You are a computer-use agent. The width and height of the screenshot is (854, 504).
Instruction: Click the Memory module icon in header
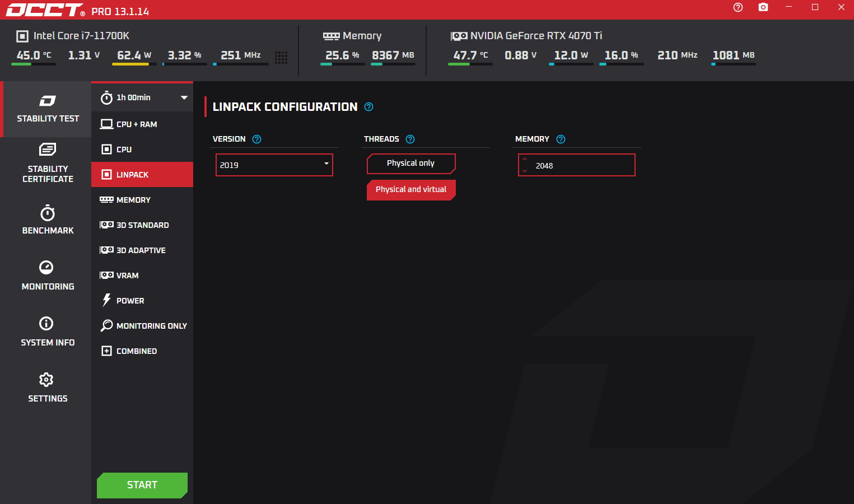tap(332, 36)
